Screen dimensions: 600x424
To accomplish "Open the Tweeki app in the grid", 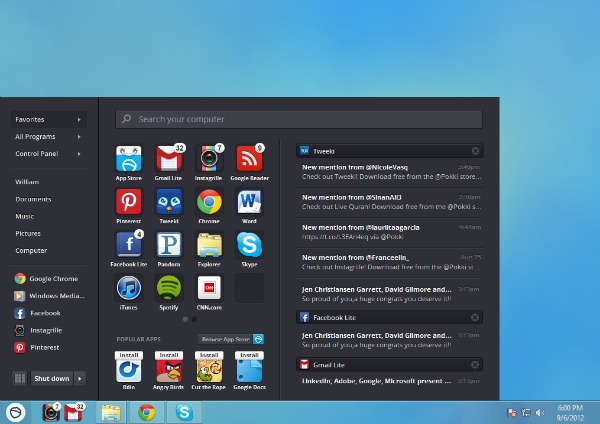I will tap(169, 202).
